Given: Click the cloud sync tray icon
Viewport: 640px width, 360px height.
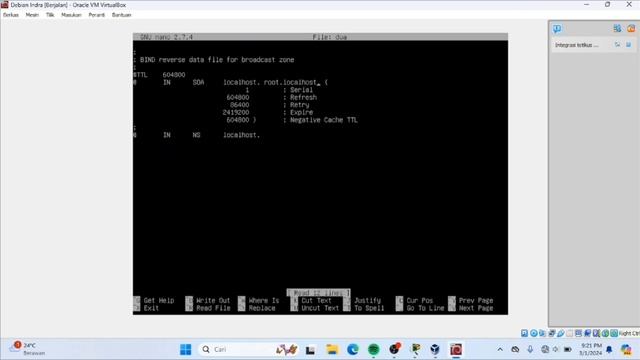Looking at the screenshot, I should [515, 349].
